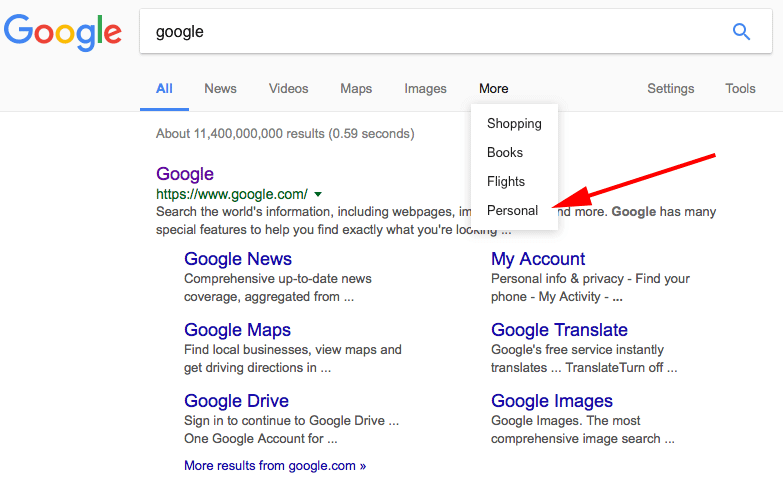
Task: Open the Google Translate sitelink
Action: (559, 330)
